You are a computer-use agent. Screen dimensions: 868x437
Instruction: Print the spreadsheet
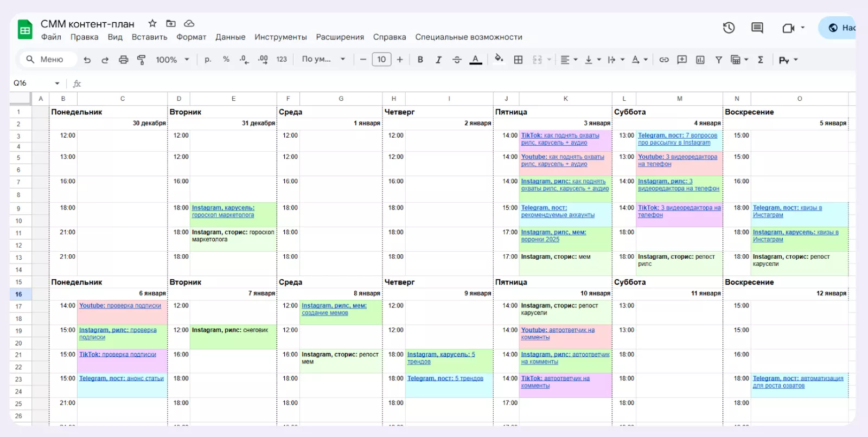[124, 60]
